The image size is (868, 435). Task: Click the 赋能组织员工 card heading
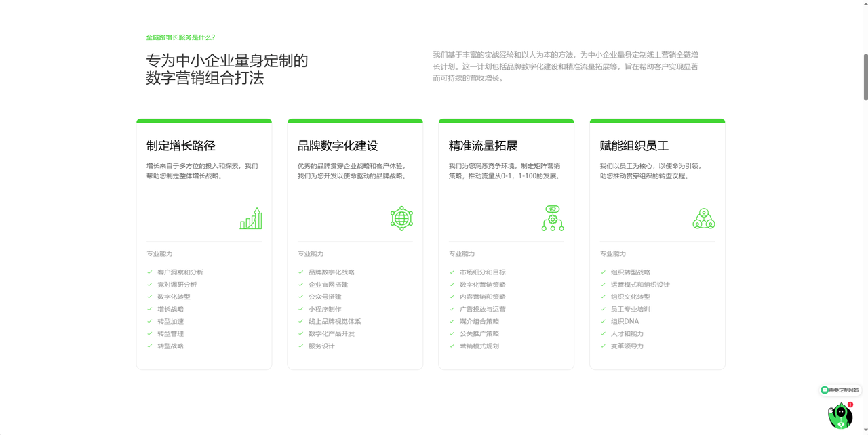pyautogui.click(x=634, y=146)
